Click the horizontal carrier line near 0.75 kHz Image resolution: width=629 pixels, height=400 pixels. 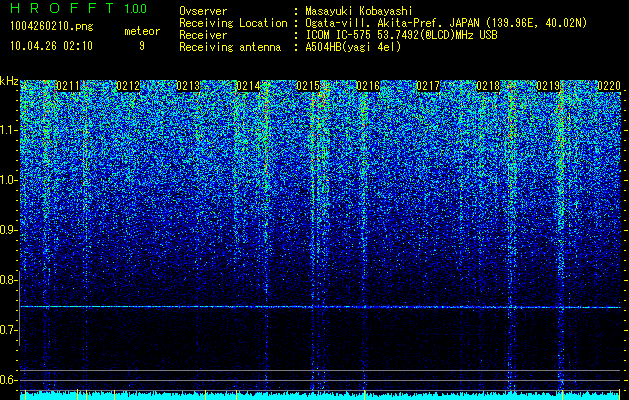[x=320, y=307]
